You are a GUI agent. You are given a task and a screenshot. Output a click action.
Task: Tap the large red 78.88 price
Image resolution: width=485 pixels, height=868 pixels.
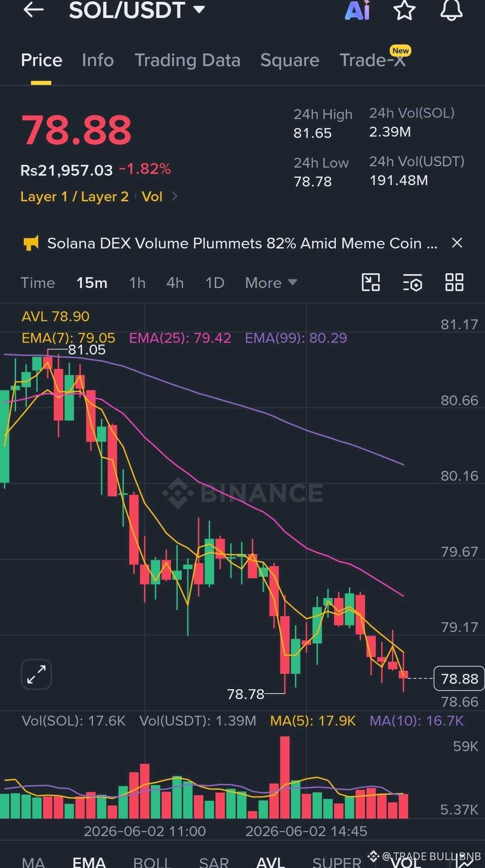click(x=76, y=130)
